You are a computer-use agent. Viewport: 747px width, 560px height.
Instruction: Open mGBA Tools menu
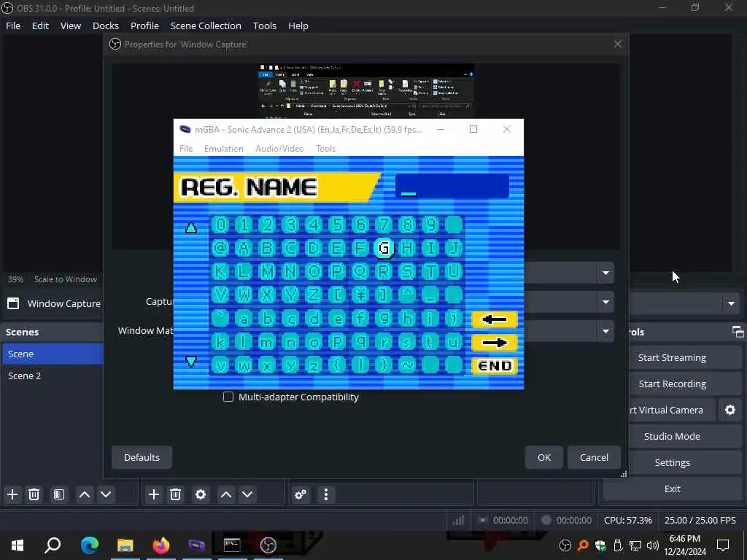[x=326, y=149]
